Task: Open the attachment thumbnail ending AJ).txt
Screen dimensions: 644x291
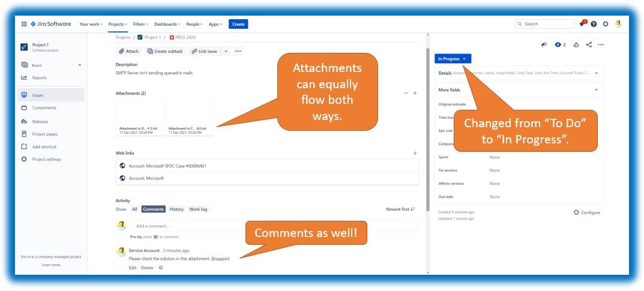Action: [189, 117]
